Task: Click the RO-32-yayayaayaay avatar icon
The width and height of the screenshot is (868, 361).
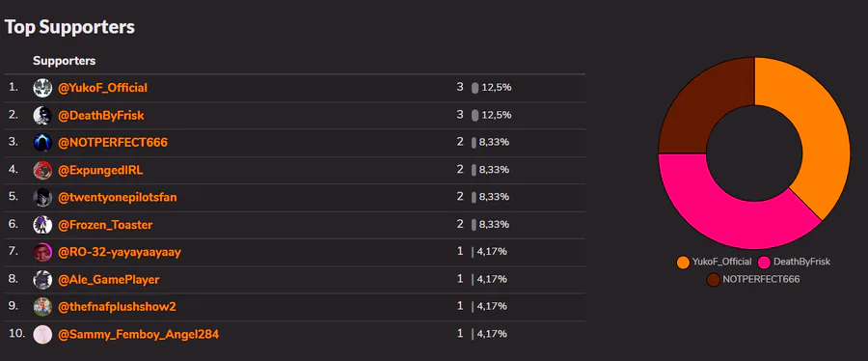Action: [x=42, y=253]
